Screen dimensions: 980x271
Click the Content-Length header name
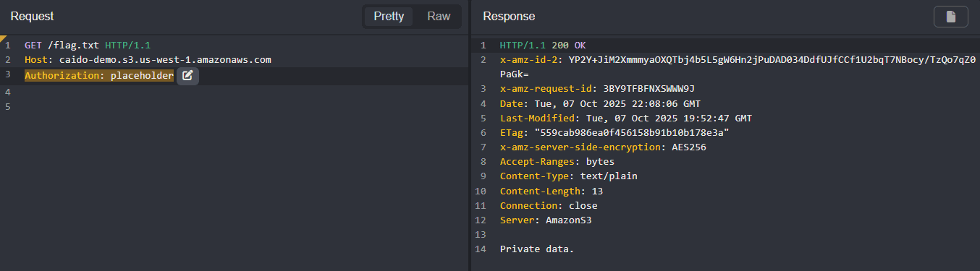(x=540, y=192)
